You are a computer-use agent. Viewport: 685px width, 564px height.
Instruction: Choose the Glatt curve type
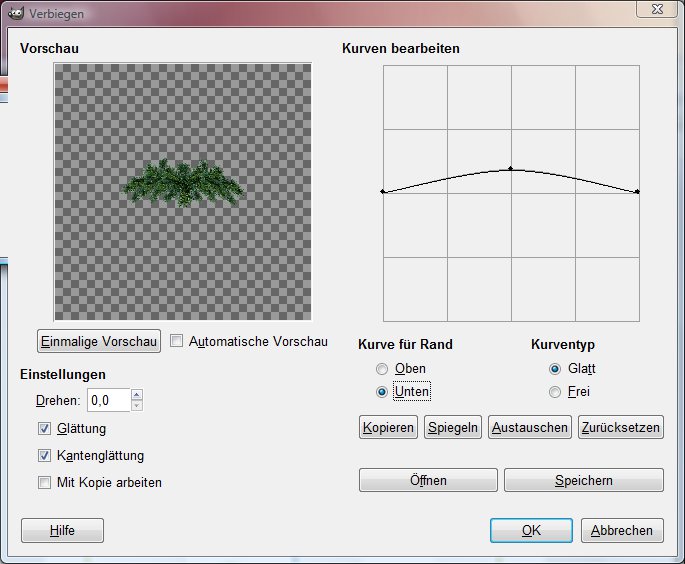(x=555, y=369)
